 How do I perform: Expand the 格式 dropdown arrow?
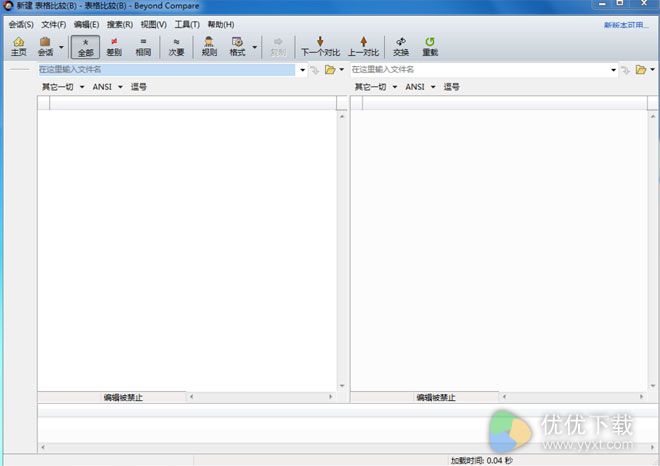255,47
